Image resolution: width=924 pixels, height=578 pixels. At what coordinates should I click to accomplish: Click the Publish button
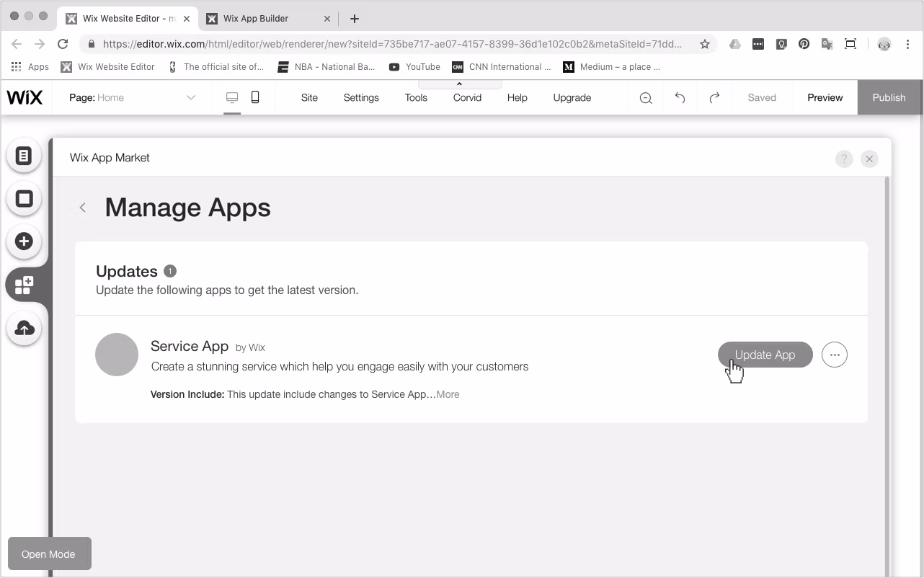889,97
